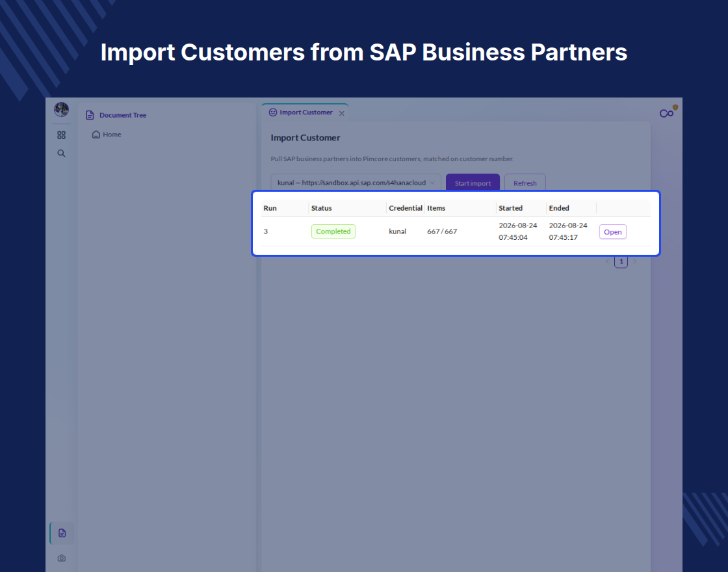Switch to the Import Customer tab

coord(305,112)
